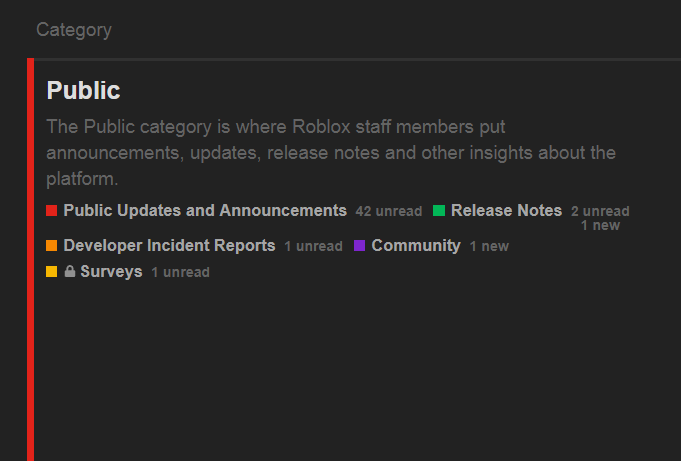681x461 pixels.
Task: Click the lock icon beside Surveys
Action: click(69, 272)
